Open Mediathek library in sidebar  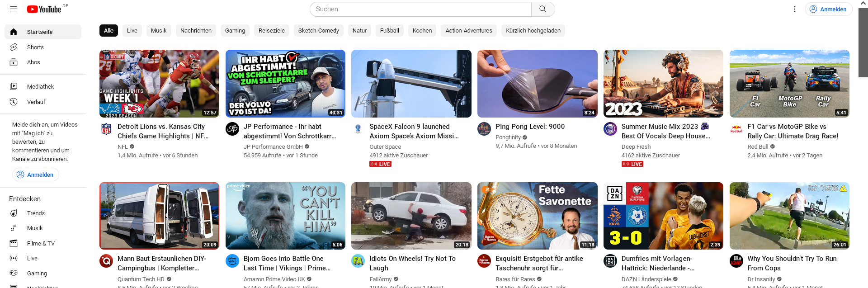point(43,86)
